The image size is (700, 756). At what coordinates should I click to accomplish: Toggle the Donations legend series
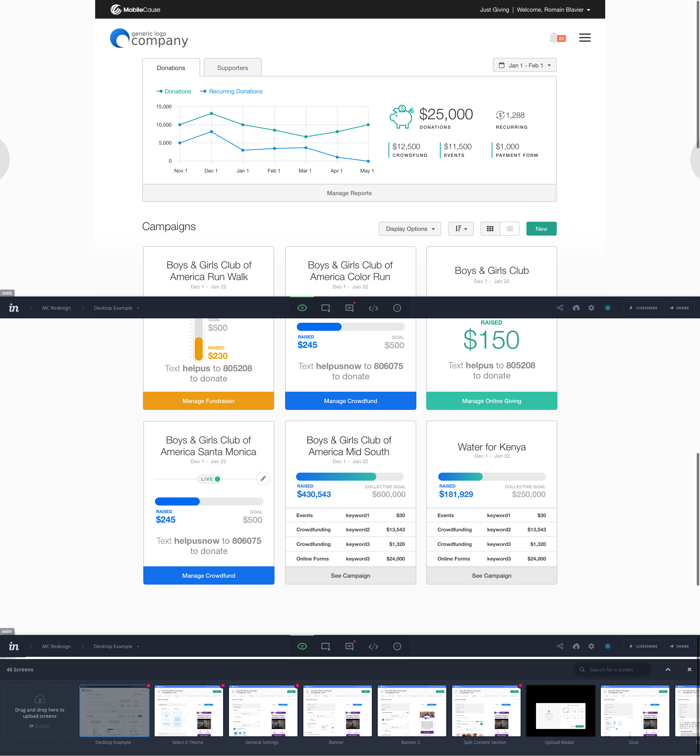tap(174, 91)
